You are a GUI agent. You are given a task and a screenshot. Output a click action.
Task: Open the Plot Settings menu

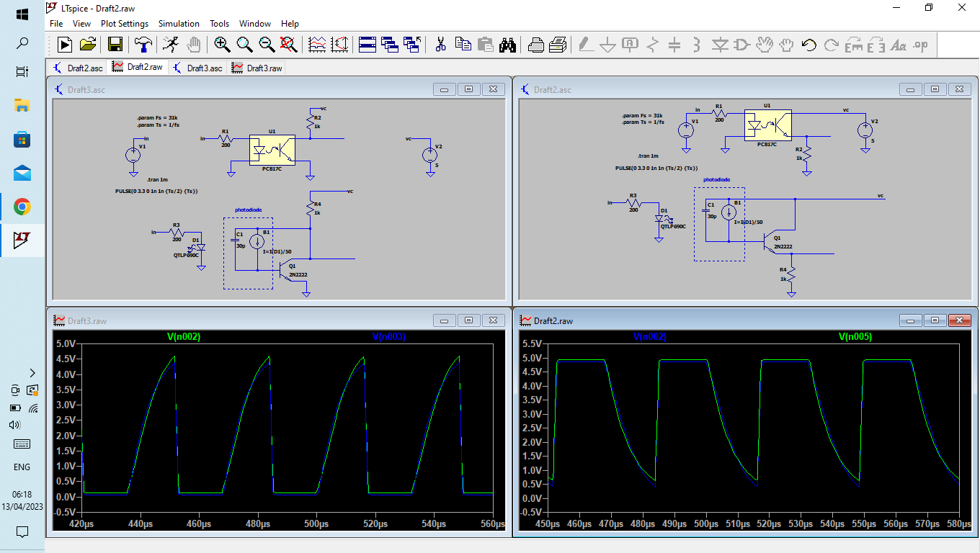pos(124,24)
